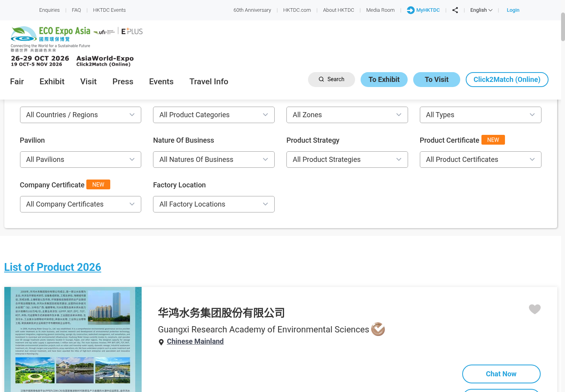Click the location pin icon by Chinese Mainland

161,342
